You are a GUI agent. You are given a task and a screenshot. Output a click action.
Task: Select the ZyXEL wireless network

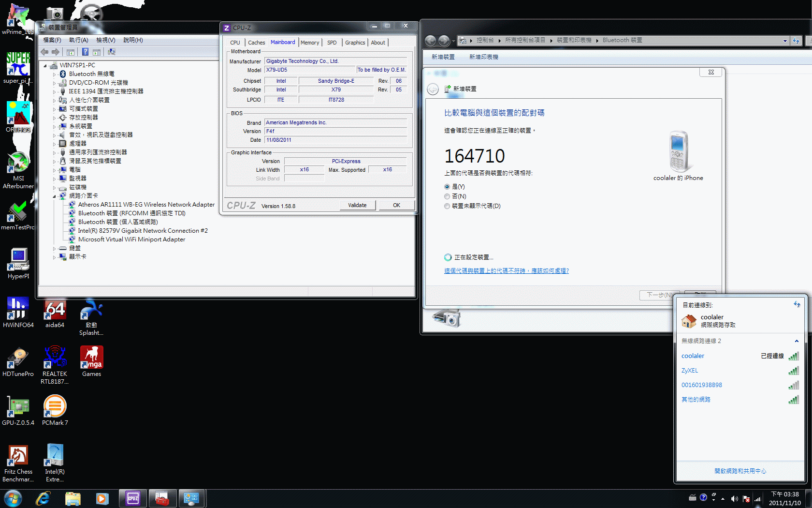click(x=740, y=371)
